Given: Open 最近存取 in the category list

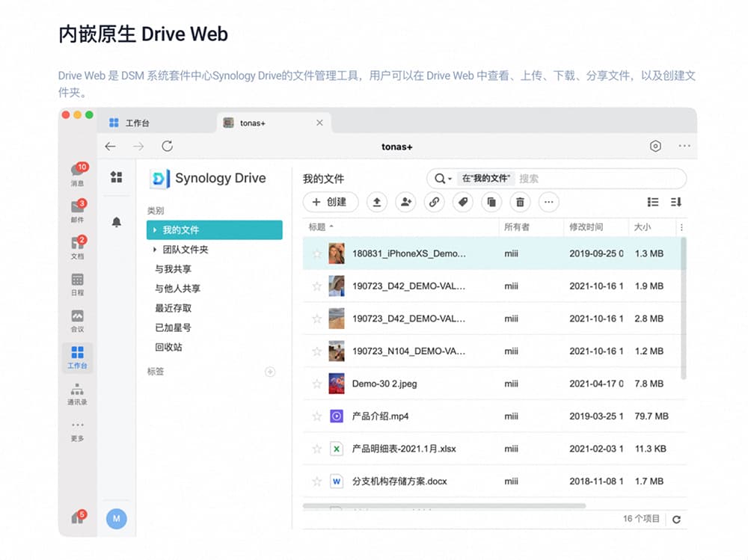Looking at the screenshot, I should (174, 308).
